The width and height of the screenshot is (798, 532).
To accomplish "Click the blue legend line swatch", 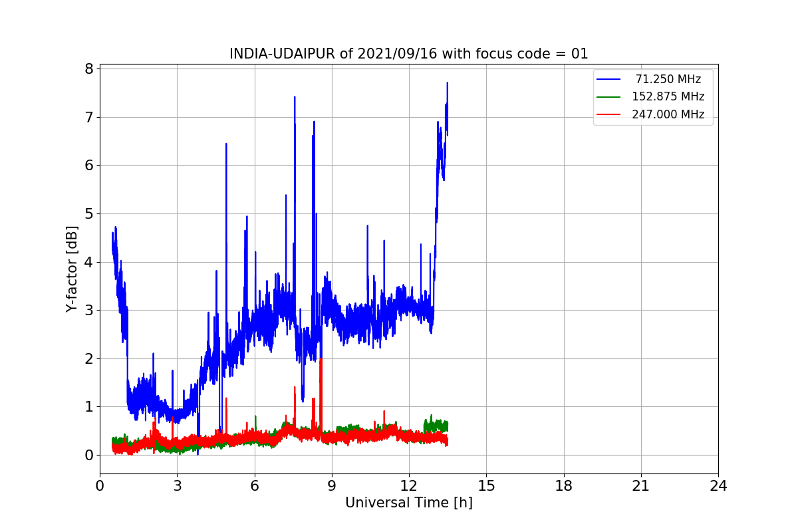I will click(608, 79).
